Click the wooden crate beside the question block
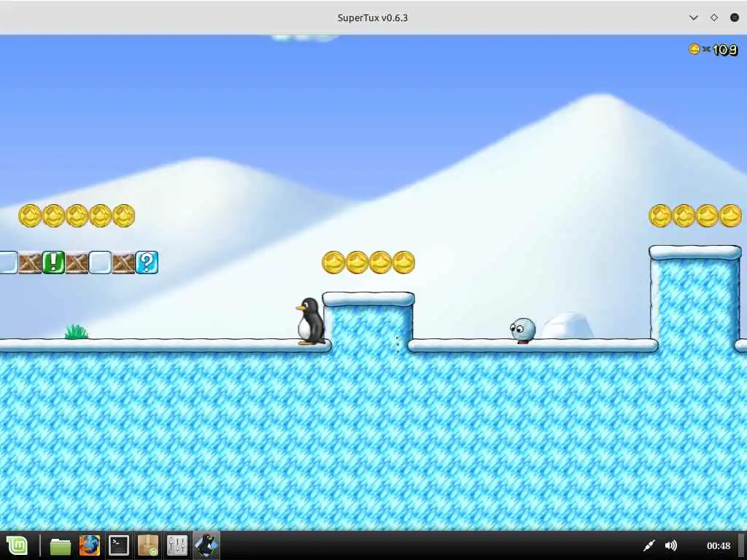Viewport: 747px width, 560px height. 123,262
